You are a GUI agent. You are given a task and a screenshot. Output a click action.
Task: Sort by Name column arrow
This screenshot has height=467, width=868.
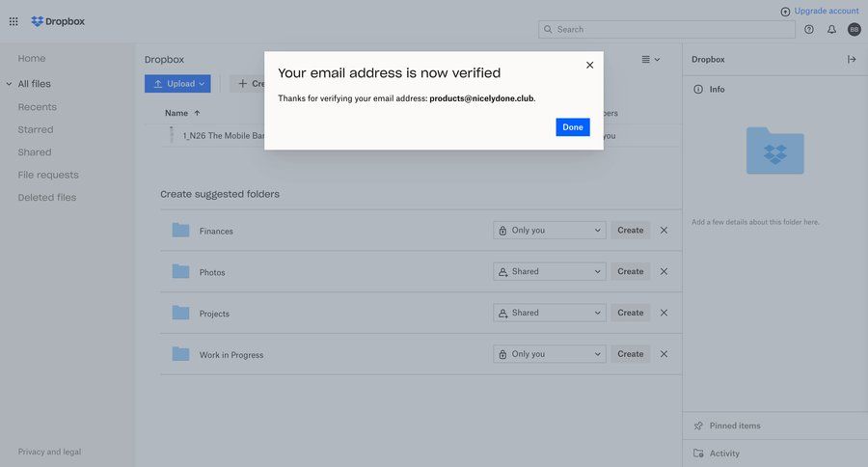197,113
